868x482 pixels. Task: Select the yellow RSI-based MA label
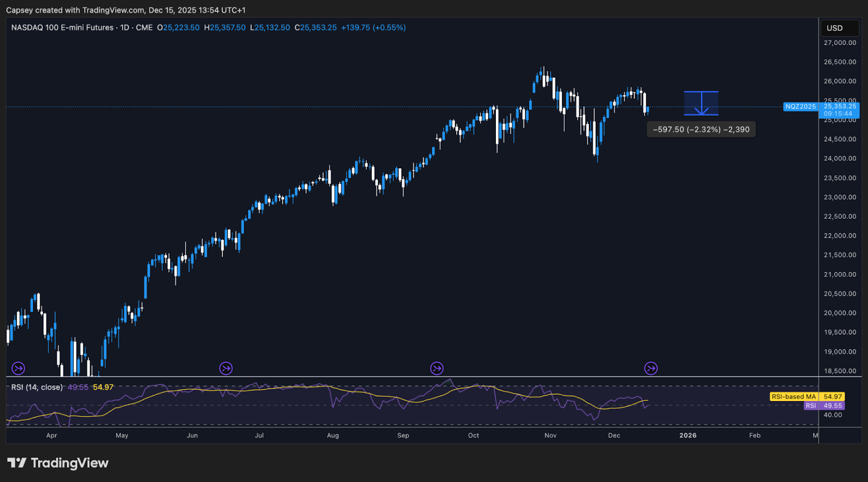pos(793,397)
